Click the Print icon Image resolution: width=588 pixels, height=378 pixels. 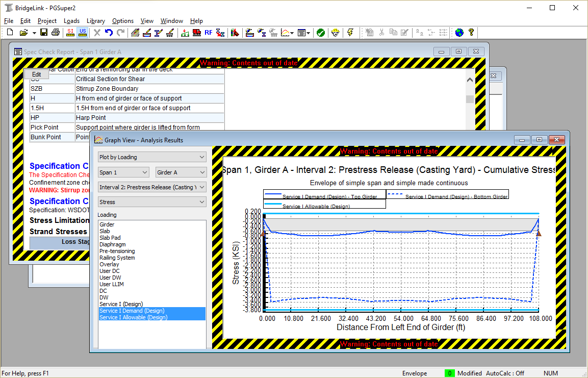56,33
